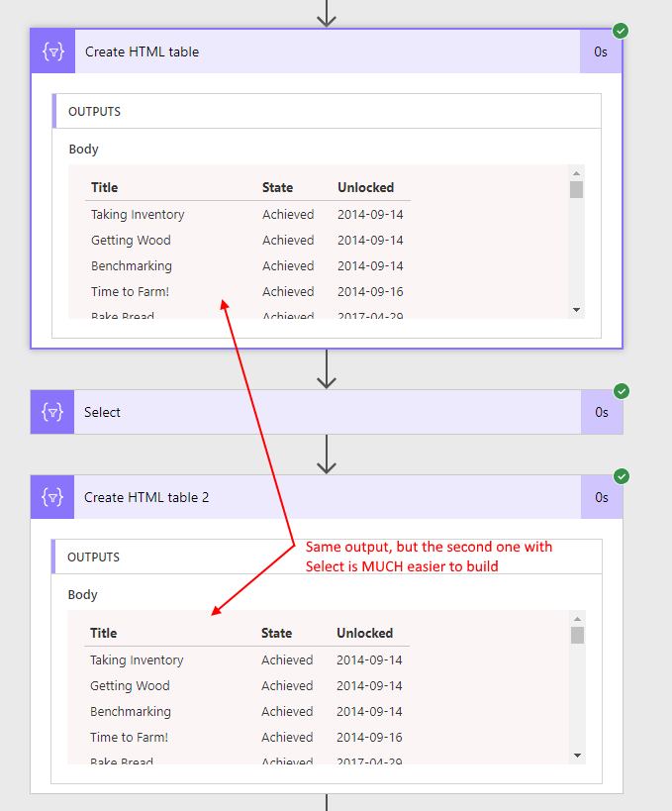Click the green success checkmark on Select
672x811 pixels.
pyautogui.click(x=621, y=391)
